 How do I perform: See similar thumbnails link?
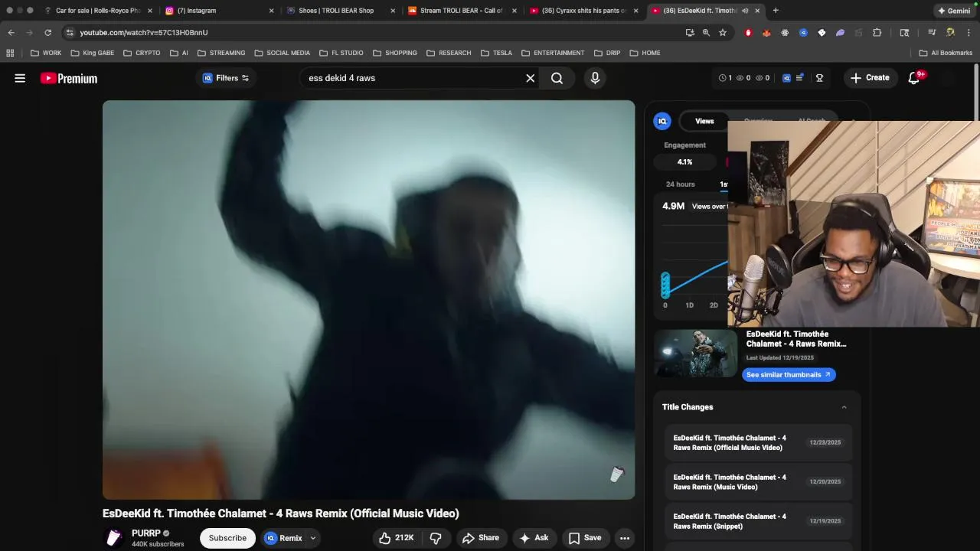click(x=789, y=375)
